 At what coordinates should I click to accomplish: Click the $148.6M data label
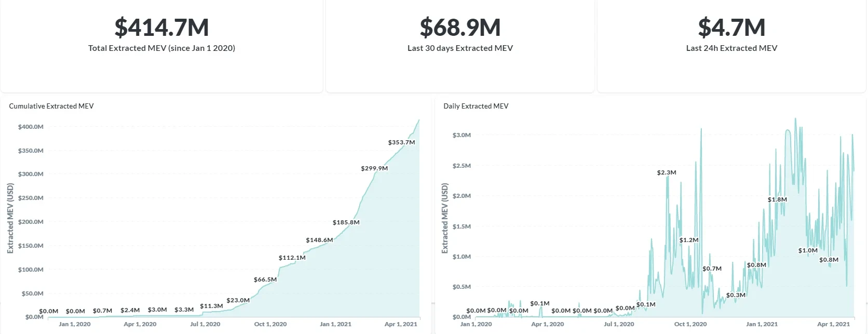click(319, 240)
